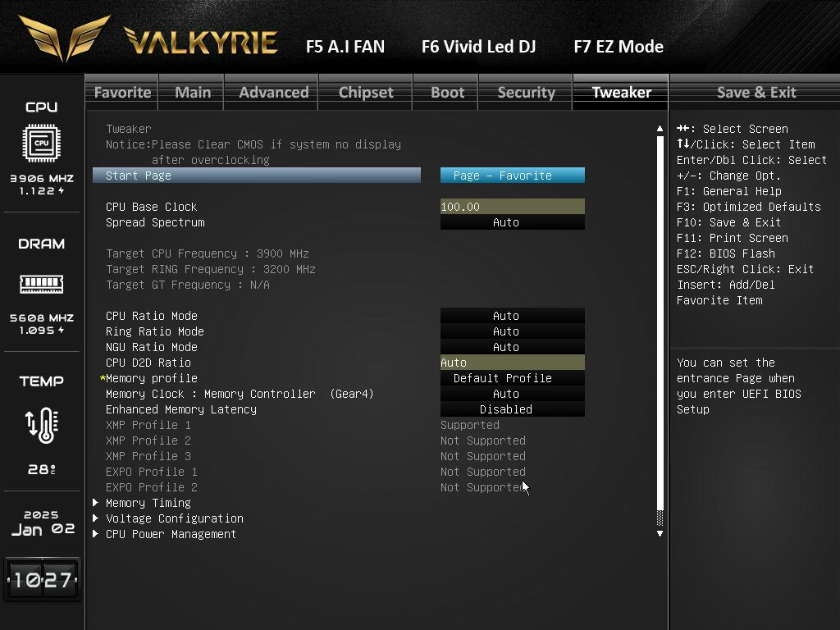Change the Enhanced Memory Latency Disabled setting

pyautogui.click(x=512, y=409)
